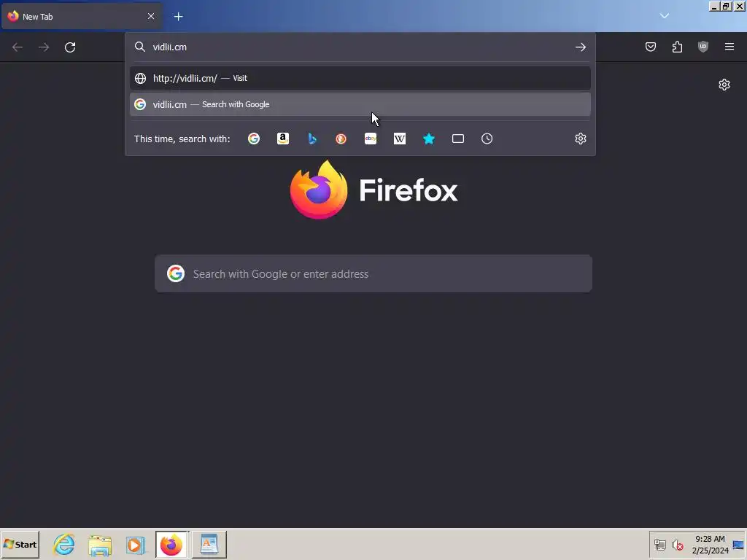The height and width of the screenshot is (560, 747).
Task: Search this time with eBay
Action: pyautogui.click(x=371, y=139)
